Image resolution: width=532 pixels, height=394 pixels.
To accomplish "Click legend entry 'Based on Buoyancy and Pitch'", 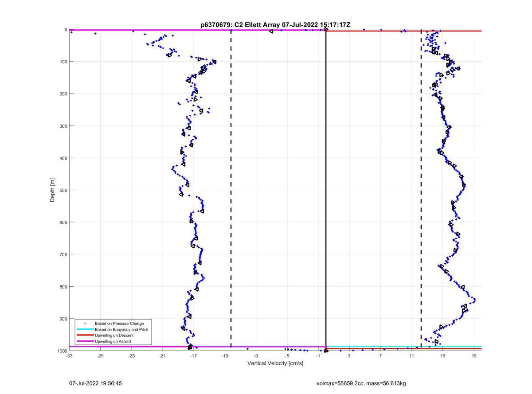I will click(x=121, y=329).
